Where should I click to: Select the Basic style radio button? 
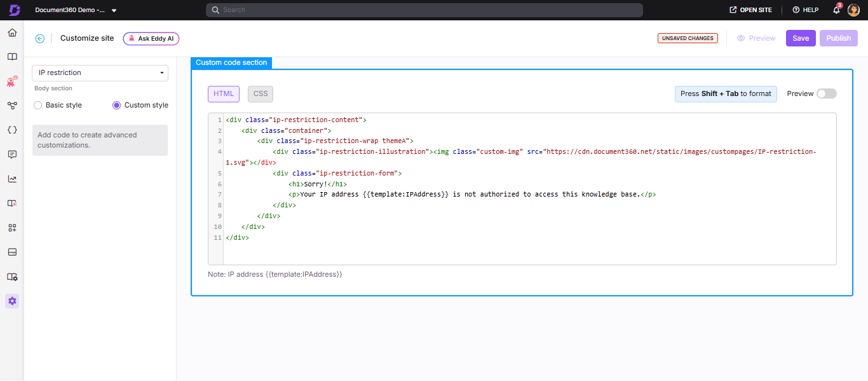click(38, 105)
